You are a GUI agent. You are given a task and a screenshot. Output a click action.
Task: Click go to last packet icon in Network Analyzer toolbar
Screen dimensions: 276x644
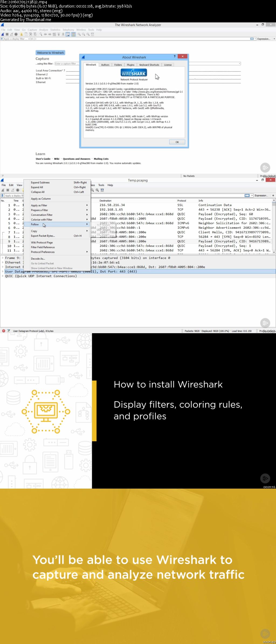pos(63,34)
